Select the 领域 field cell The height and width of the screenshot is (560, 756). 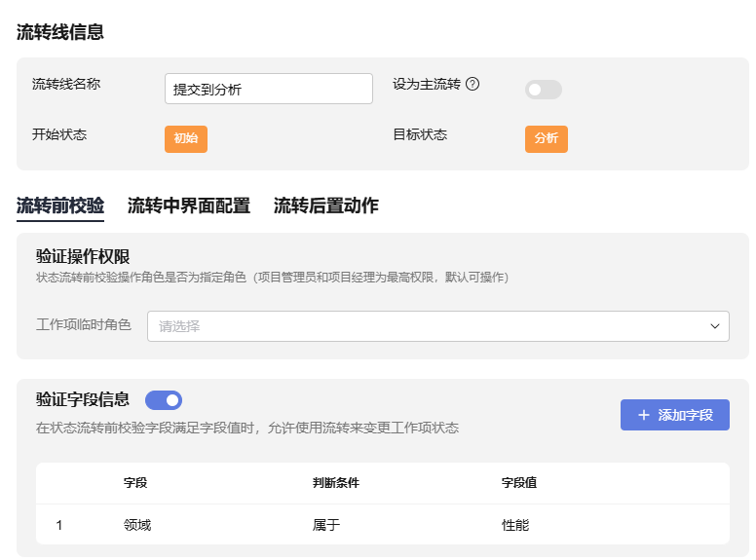point(137,525)
